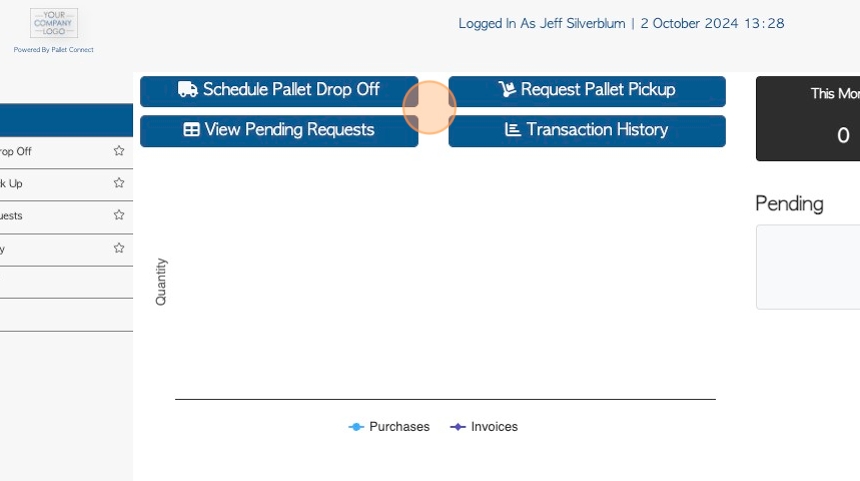The height and width of the screenshot is (481, 860).
Task: Open Schedule Pallet Drop Off
Action: (279, 91)
